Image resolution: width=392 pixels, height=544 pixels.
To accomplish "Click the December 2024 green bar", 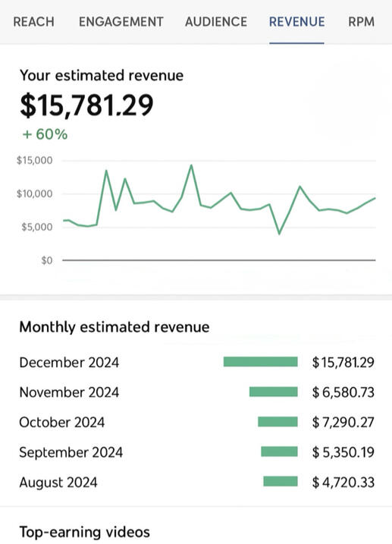I will pyautogui.click(x=261, y=362).
